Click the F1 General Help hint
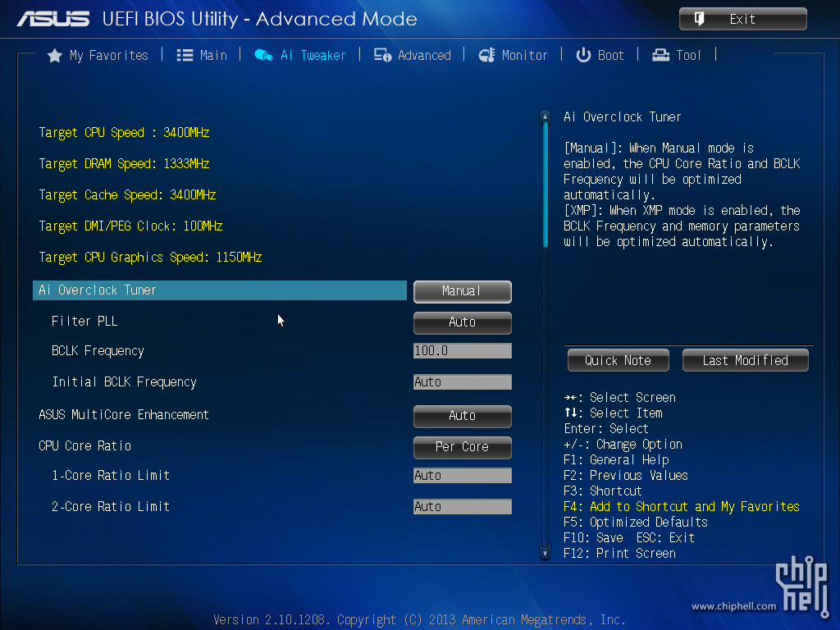 (x=616, y=460)
